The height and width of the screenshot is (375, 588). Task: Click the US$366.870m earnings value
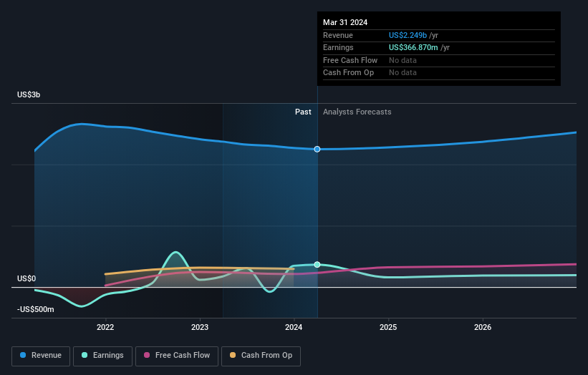(413, 47)
